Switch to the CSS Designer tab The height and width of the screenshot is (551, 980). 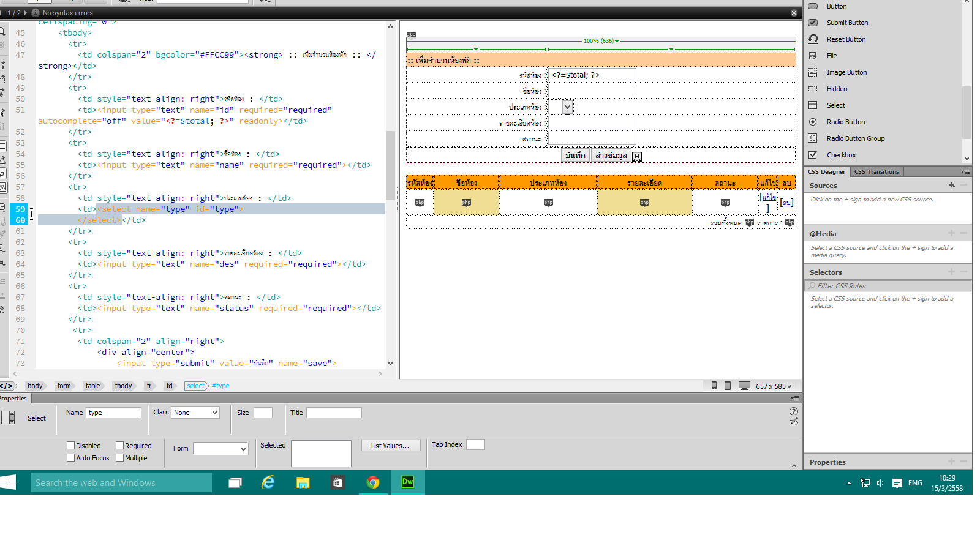(826, 171)
